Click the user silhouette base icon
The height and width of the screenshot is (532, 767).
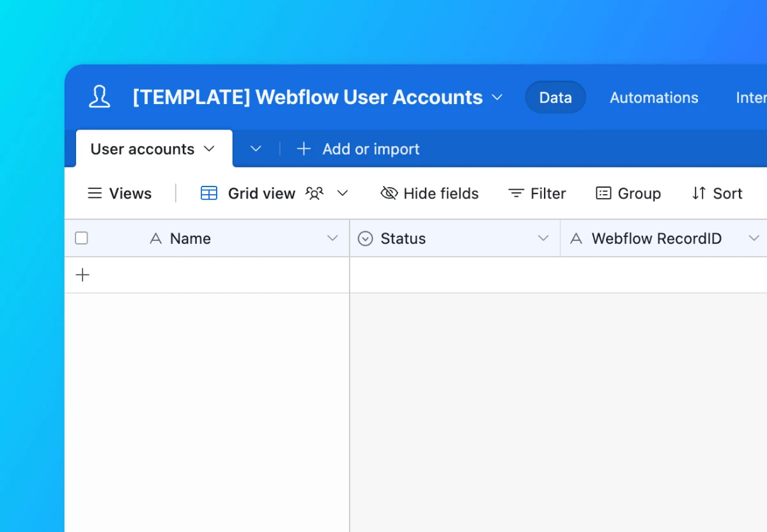click(99, 97)
